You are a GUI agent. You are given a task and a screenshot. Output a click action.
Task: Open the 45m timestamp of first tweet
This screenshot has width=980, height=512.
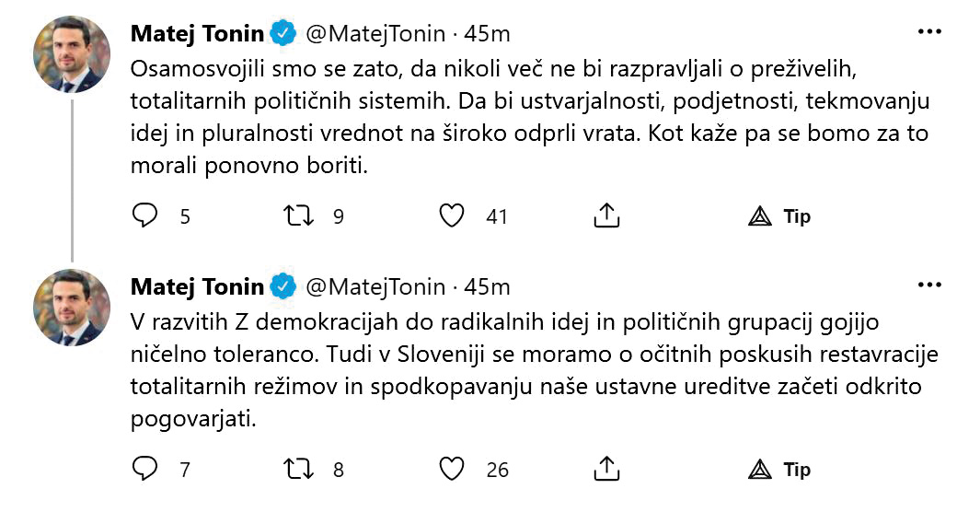tap(487, 34)
